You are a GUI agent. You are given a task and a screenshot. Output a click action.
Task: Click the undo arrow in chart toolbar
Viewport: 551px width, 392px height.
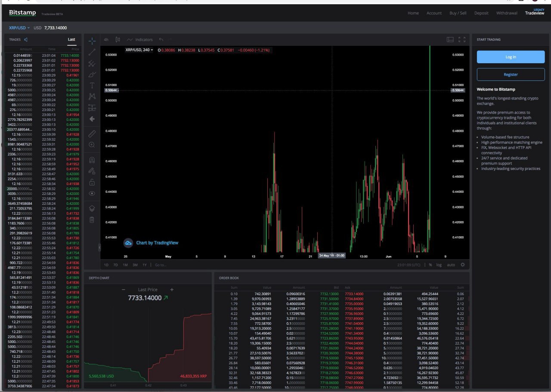[x=161, y=40]
